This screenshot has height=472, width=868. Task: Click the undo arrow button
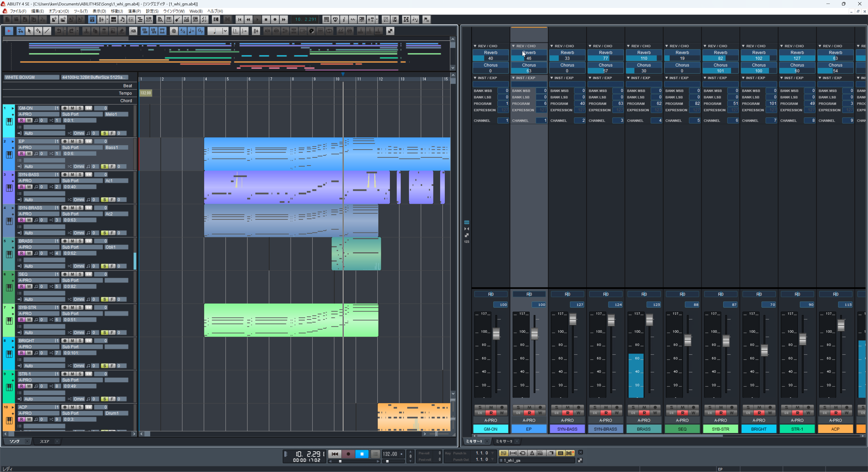click(59, 31)
